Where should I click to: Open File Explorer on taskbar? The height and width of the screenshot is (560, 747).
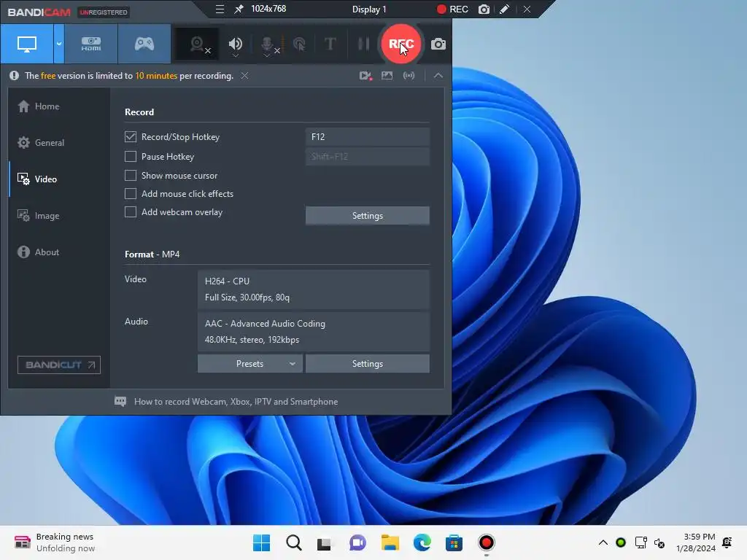390,542
